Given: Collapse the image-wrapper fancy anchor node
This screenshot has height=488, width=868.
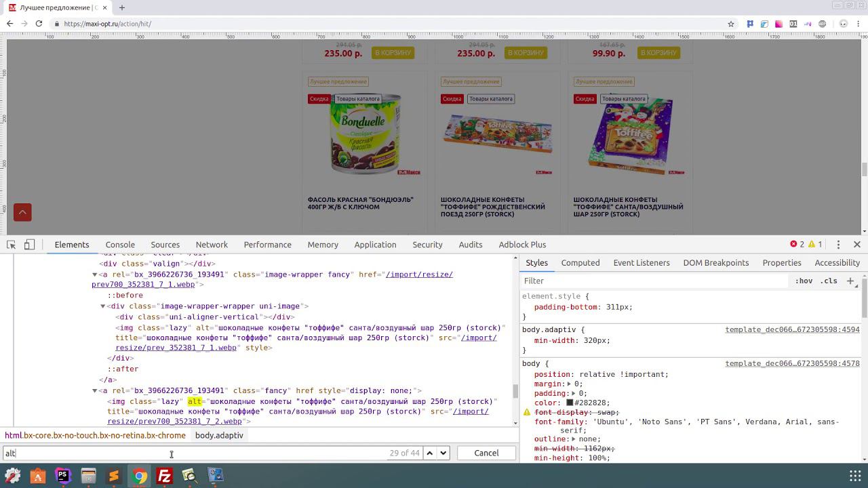Looking at the screenshot, I should tap(94, 274).
